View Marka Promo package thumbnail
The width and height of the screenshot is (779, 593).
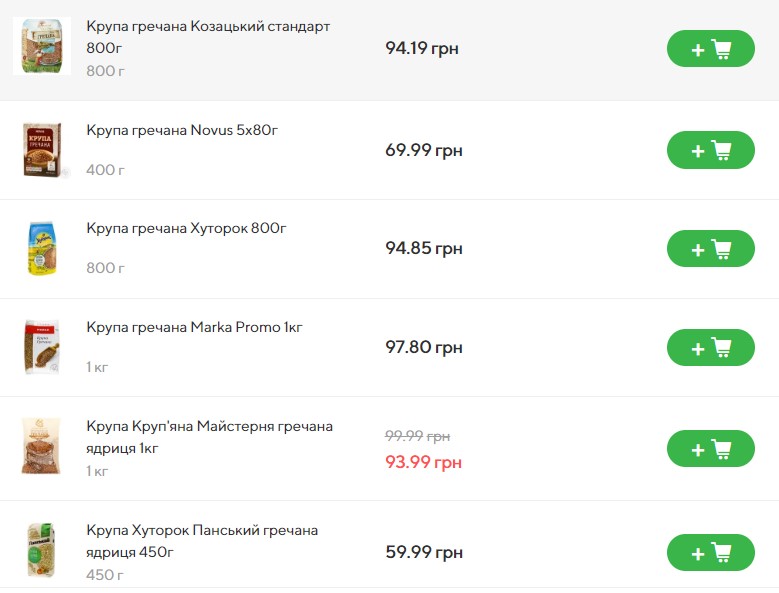coord(42,346)
